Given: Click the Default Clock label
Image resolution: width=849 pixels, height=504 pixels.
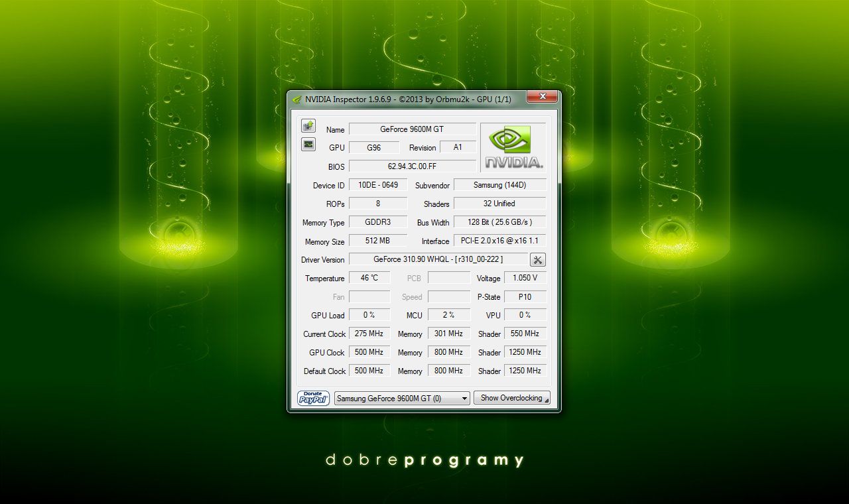Looking at the screenshot, I should pos(325,371).
